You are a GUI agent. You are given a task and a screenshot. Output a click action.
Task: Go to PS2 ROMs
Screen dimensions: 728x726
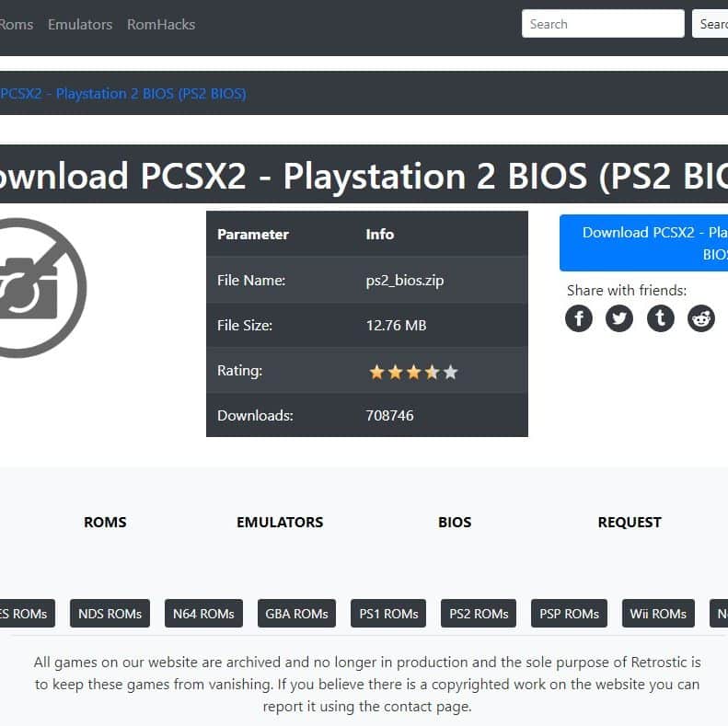coord(479,613)
